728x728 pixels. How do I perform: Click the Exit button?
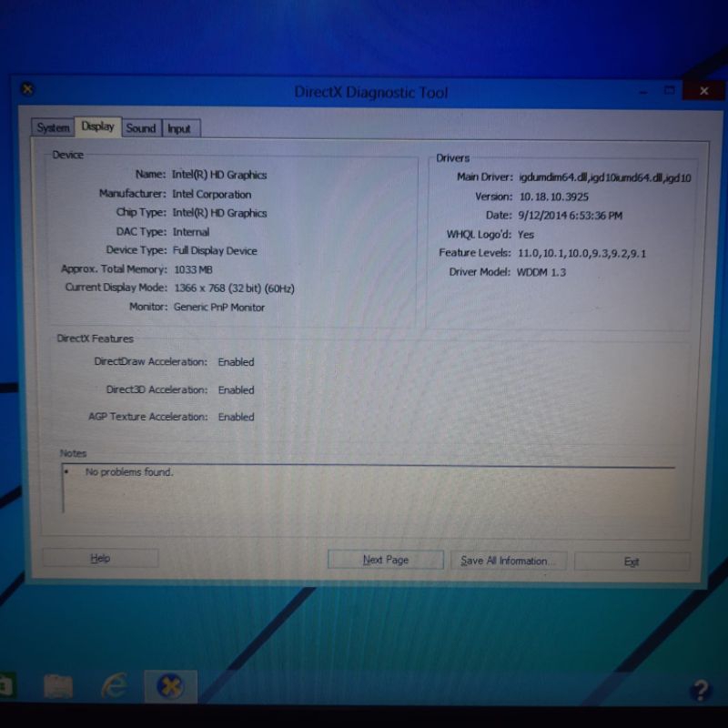pyautogui.click(x=632, y=561)
